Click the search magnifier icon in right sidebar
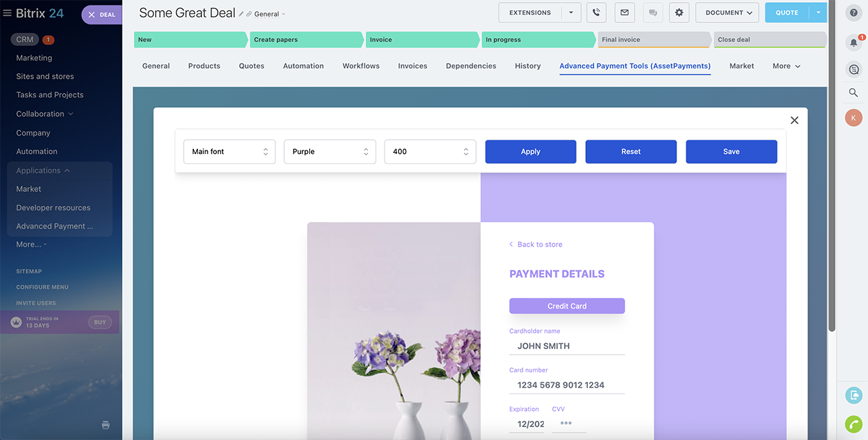Image resolution: width=868 pixels, height=440 pixels. (x=854, y=93)
